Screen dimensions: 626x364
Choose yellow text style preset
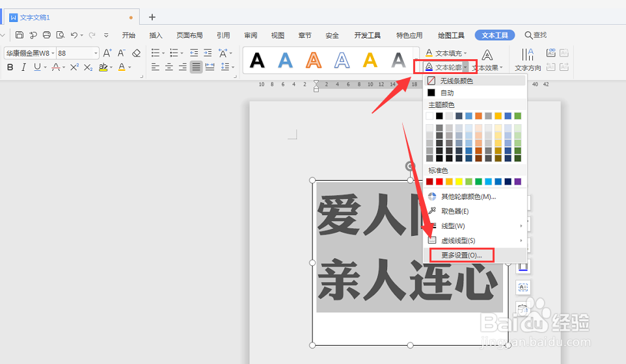coord(370,60)
